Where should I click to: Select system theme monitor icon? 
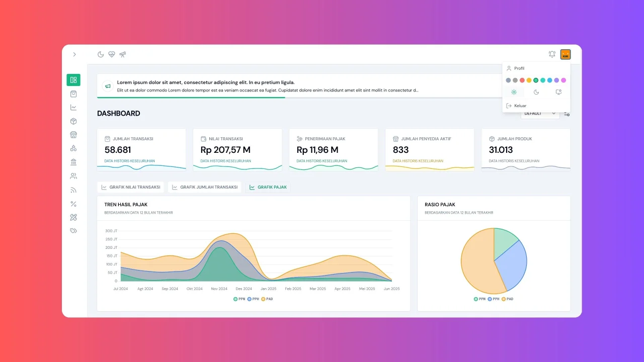coord(558,92)
